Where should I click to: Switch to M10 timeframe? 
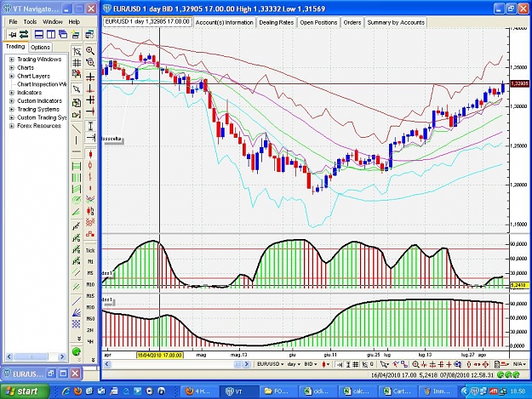point(90,284)
